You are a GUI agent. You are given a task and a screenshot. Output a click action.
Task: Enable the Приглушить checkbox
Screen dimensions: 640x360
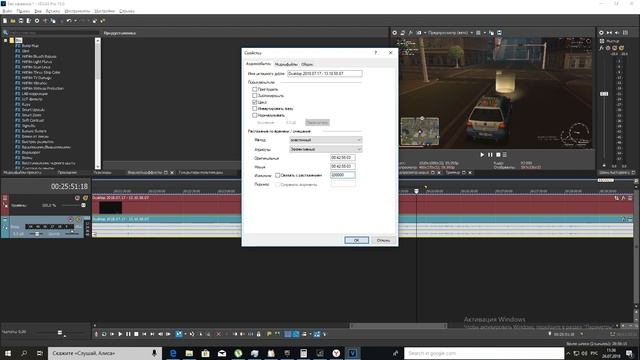click(255, 89)
